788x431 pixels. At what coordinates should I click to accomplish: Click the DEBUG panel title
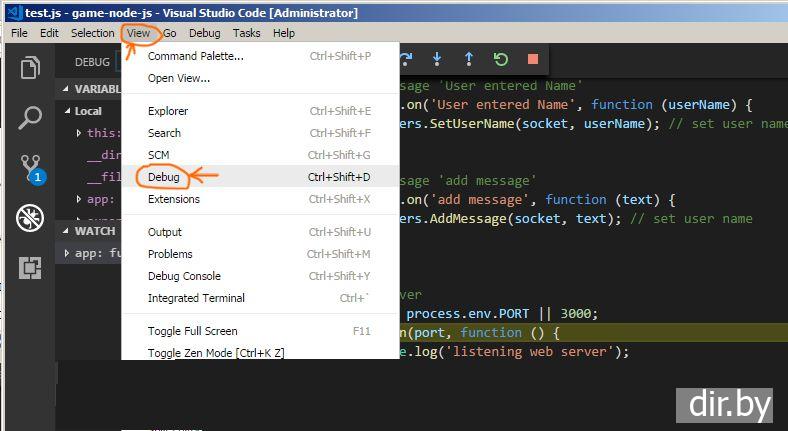92,62
